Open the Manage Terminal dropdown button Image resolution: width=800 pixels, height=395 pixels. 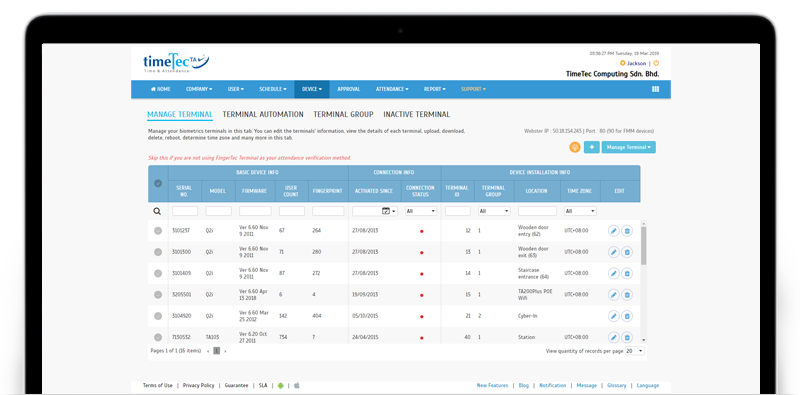[x=629, y=147]
